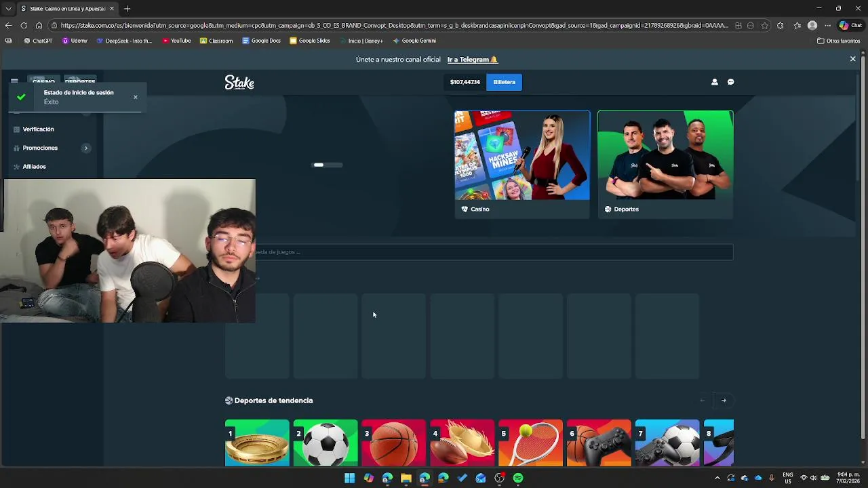The height and width of the screenshot is (488, 868).
Task: Open the Classroom bookmark
Action: click(x=216, y=41)
